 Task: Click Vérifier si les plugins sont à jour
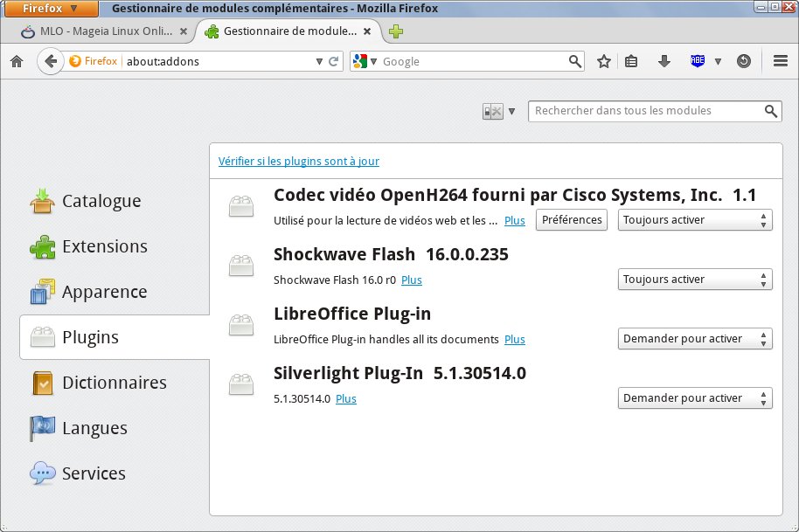tap(299, 162)
